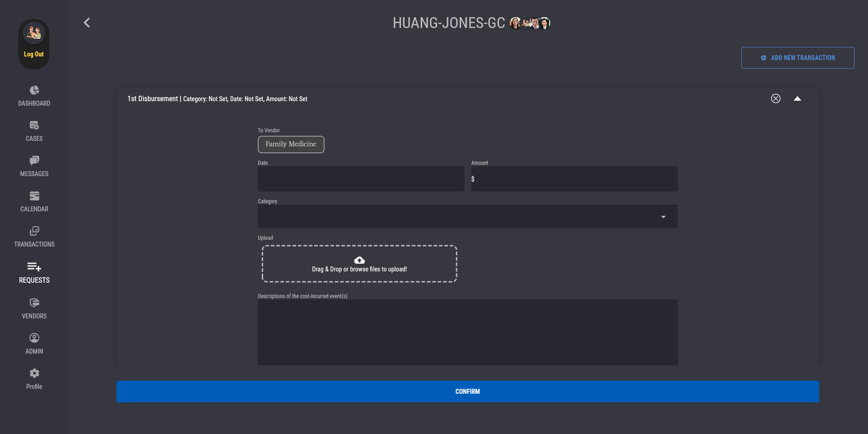Focus the Date input field

point(361,179)
